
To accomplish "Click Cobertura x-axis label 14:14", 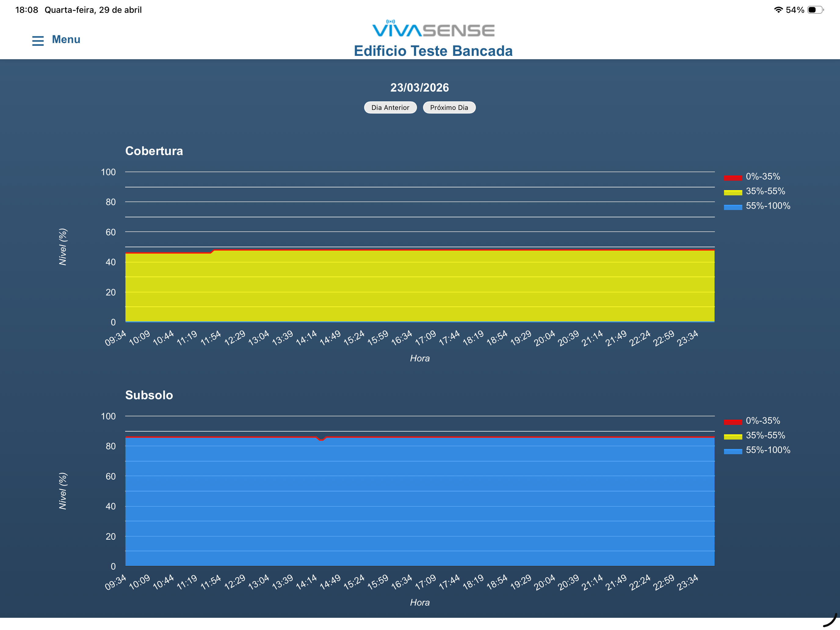I will click(306, 338).
